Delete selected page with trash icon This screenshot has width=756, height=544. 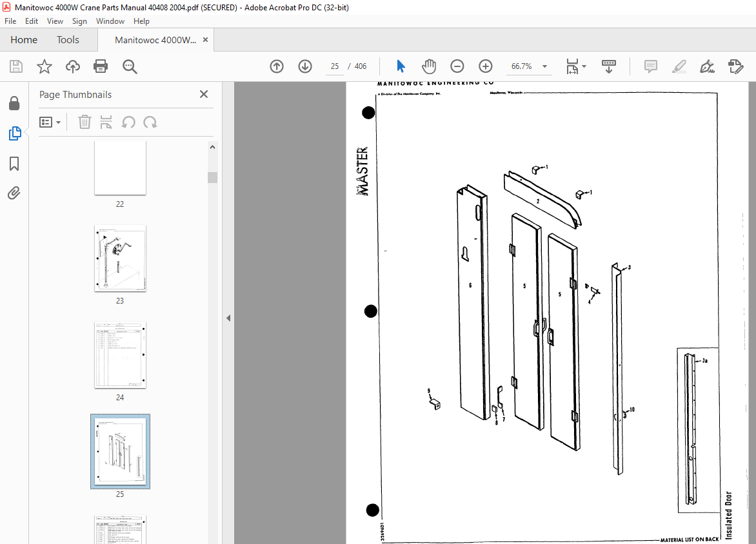85,122
